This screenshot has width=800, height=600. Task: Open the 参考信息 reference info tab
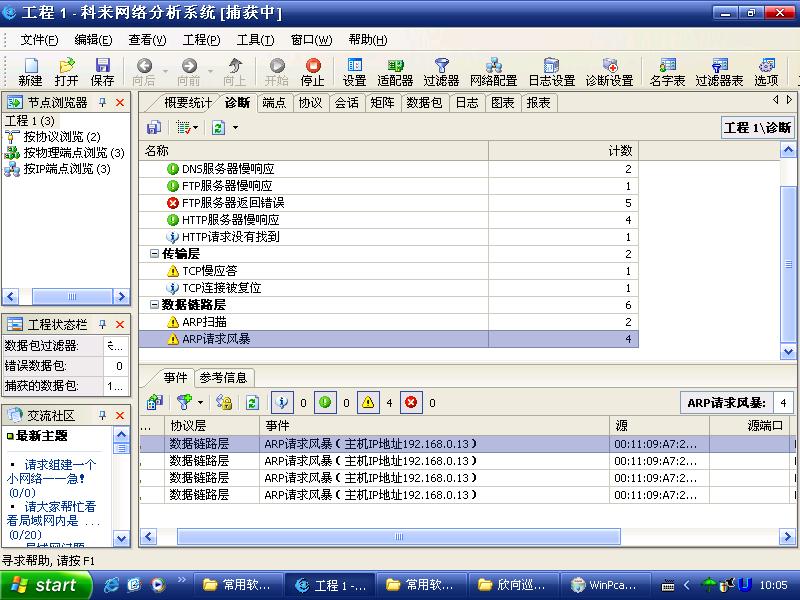point(223,377)
